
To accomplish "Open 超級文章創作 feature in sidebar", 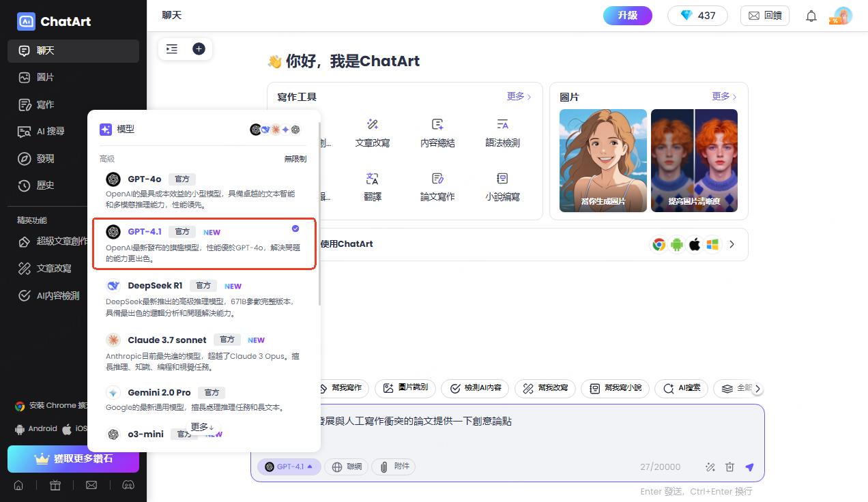I will [x=53, y=241].
